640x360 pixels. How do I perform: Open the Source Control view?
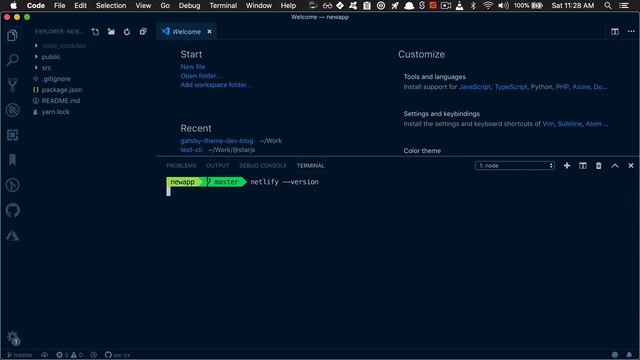[12, 84]
